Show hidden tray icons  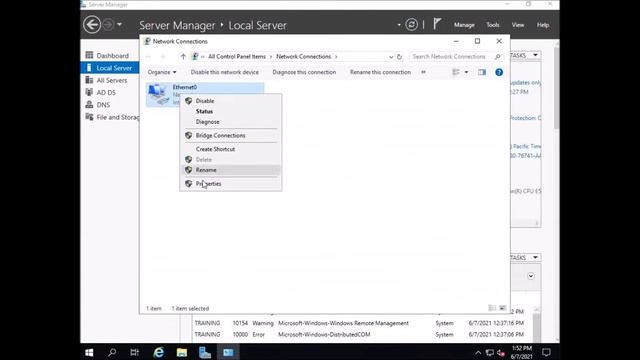(x=478, y=352)
